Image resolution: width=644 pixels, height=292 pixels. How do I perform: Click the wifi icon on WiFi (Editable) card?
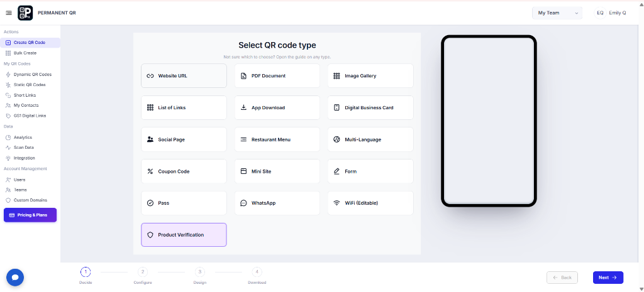click(337, 203)
